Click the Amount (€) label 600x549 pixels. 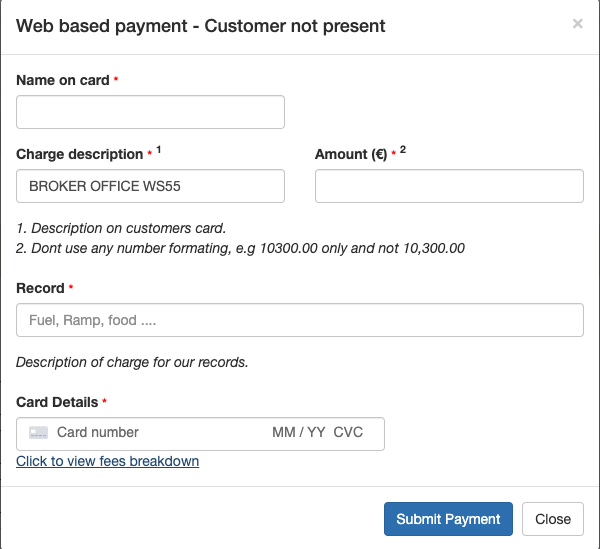[x=351, y=154]
